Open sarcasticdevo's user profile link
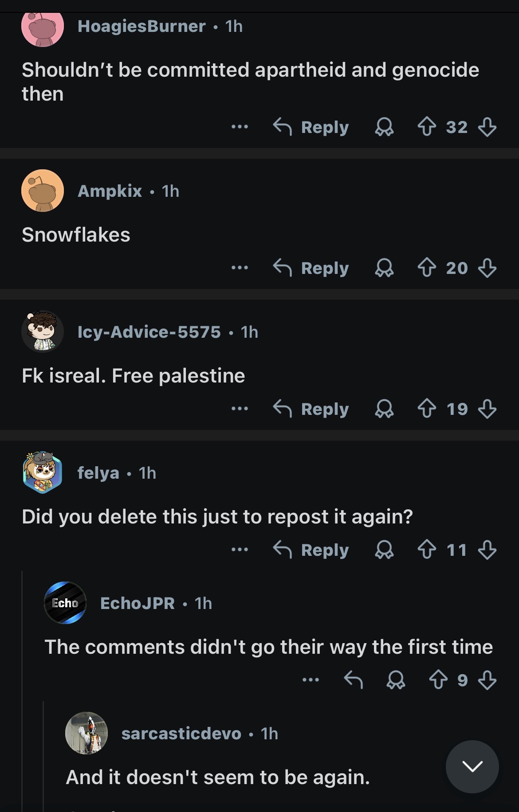This screenshot has width=519, height=812. [x=181, y=734]
